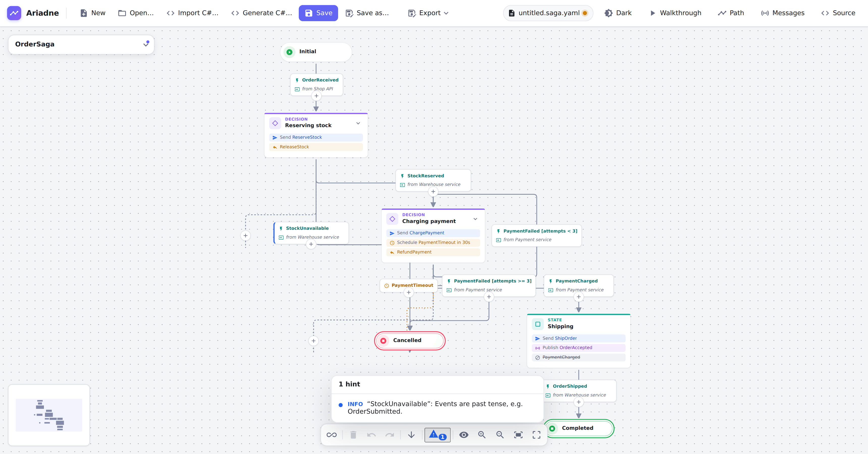Click New in the top menu

pyautogui.click(x=93, y=13)
